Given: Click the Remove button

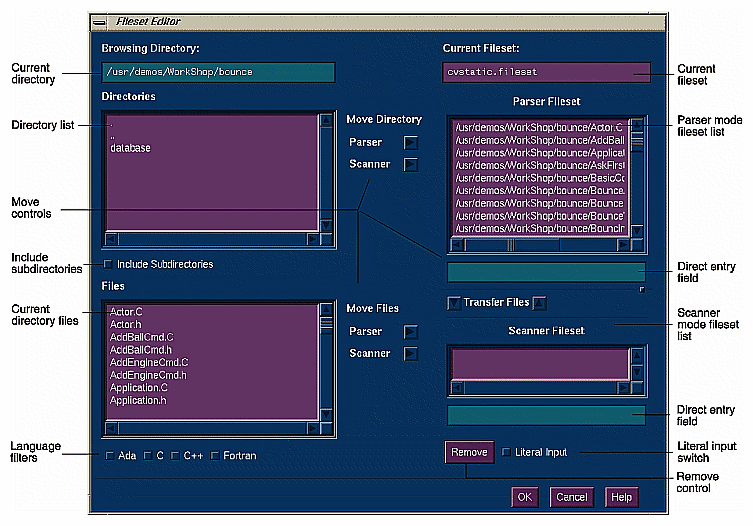Looking at the screenshot, I should 469,452.
